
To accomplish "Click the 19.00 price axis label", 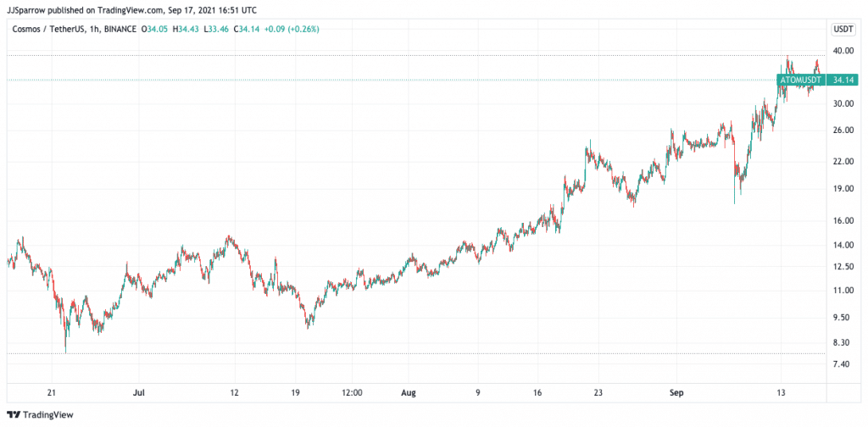I will [x=843, y=189].
